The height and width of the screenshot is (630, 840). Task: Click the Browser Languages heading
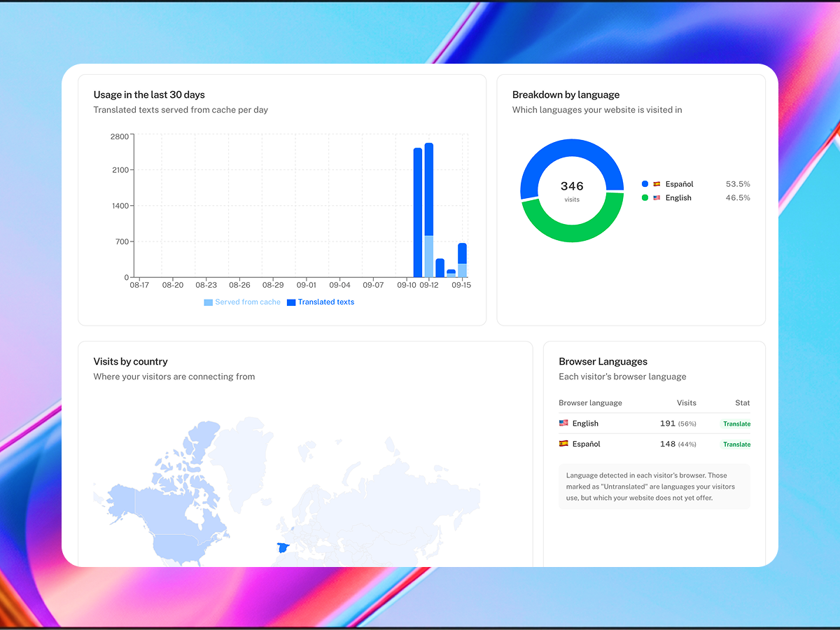[603, 362]
